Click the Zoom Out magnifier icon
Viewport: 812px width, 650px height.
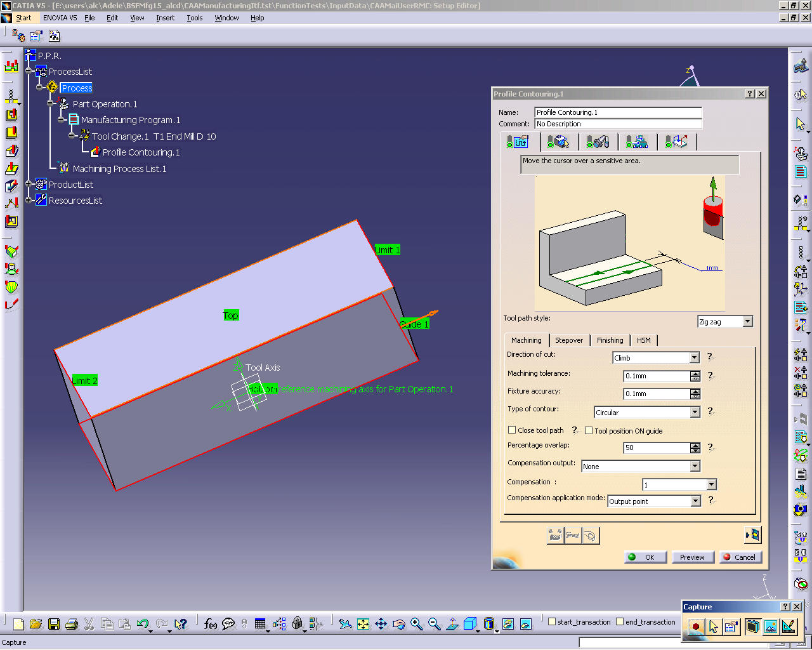(434, 624)
